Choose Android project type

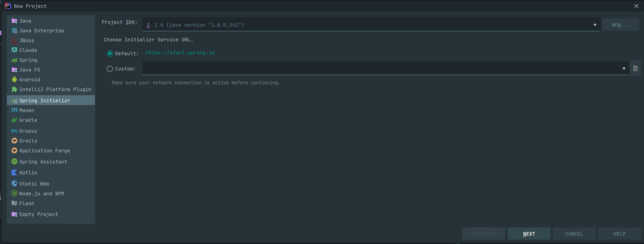(x=51, y=79)
